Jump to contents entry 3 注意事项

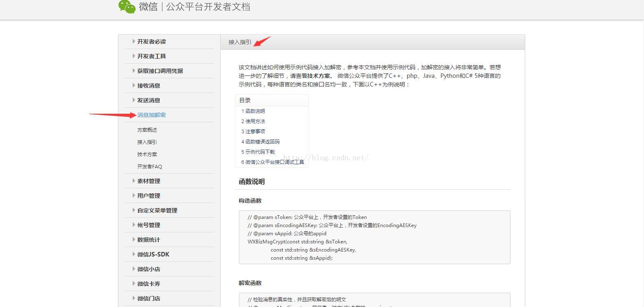[253, 132]
